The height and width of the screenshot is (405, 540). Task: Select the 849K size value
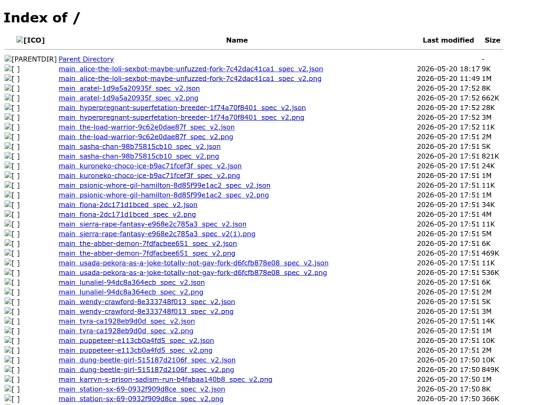tap(490, 370)
